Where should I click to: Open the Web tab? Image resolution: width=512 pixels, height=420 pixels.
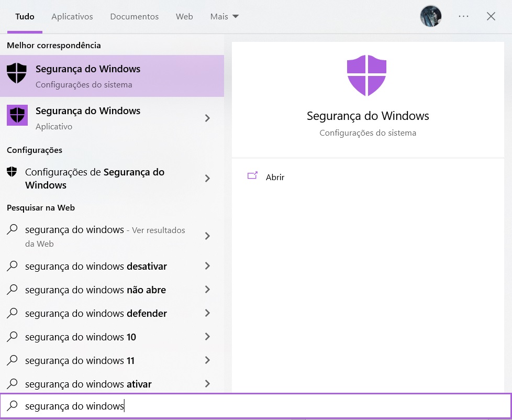click(184, 17)
